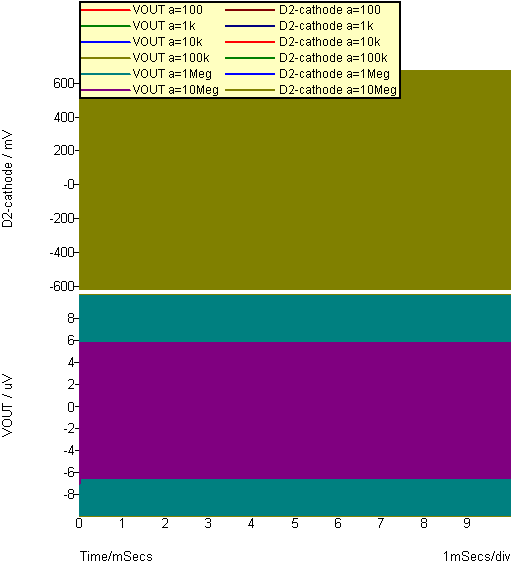
Task: Click the 5 tick label on the time axis
Action: [294, 524]
